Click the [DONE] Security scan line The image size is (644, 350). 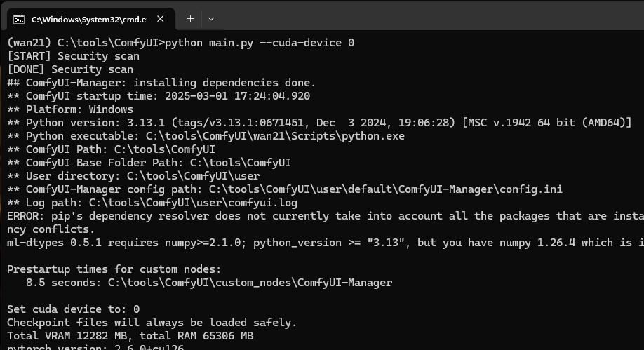(x=70, y=69)
